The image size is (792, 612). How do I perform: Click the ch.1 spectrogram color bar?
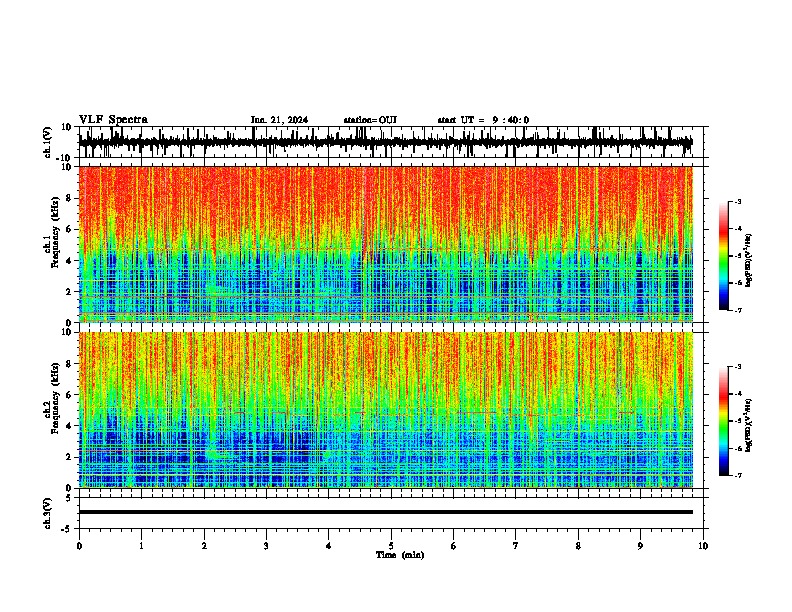pyautogui.click(x=723, y=256)
